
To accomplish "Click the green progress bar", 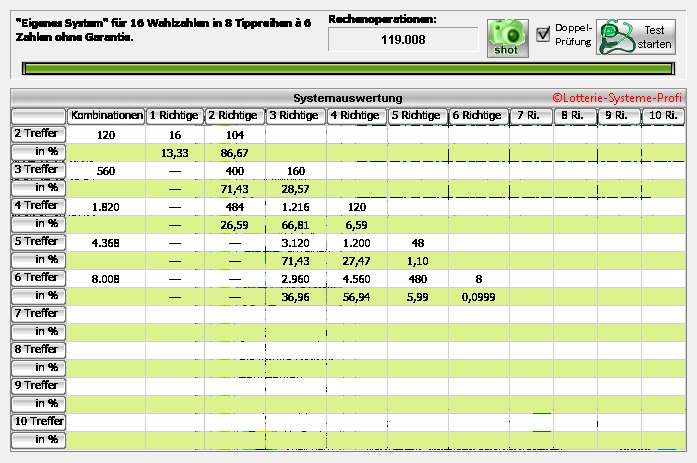I will [x=348, y=69].
